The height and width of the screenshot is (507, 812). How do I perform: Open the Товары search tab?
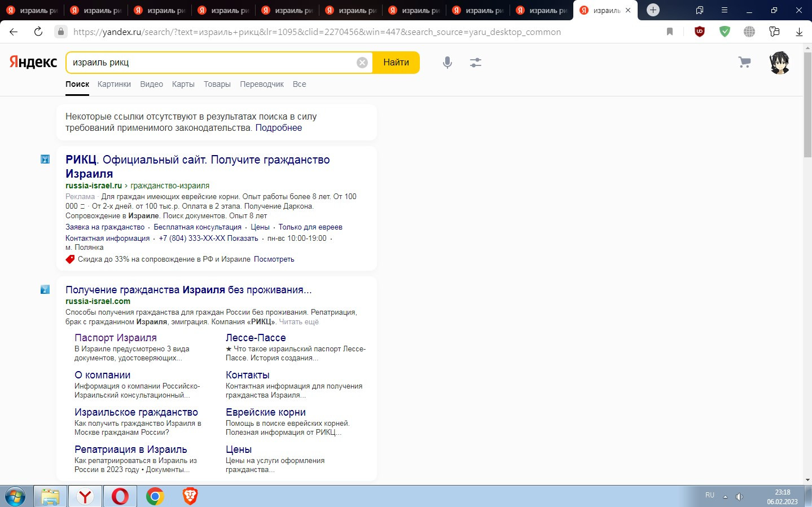(x=217, y=84)
